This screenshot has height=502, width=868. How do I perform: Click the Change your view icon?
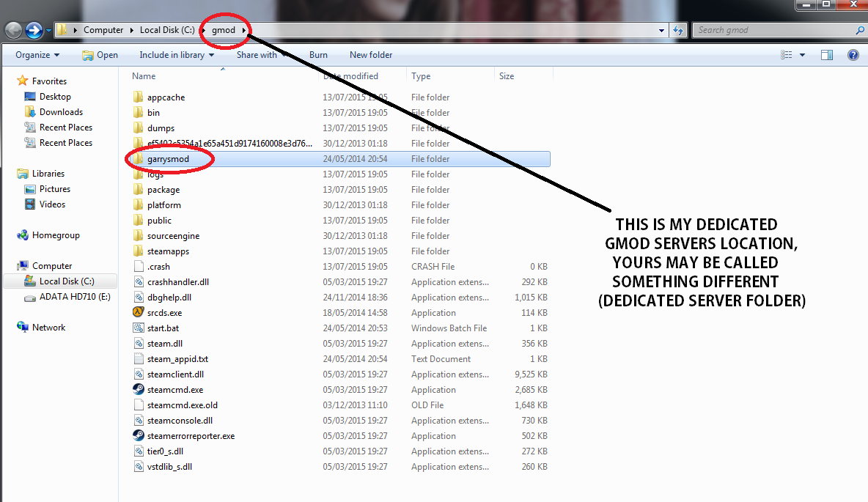[x=786, y=55]
